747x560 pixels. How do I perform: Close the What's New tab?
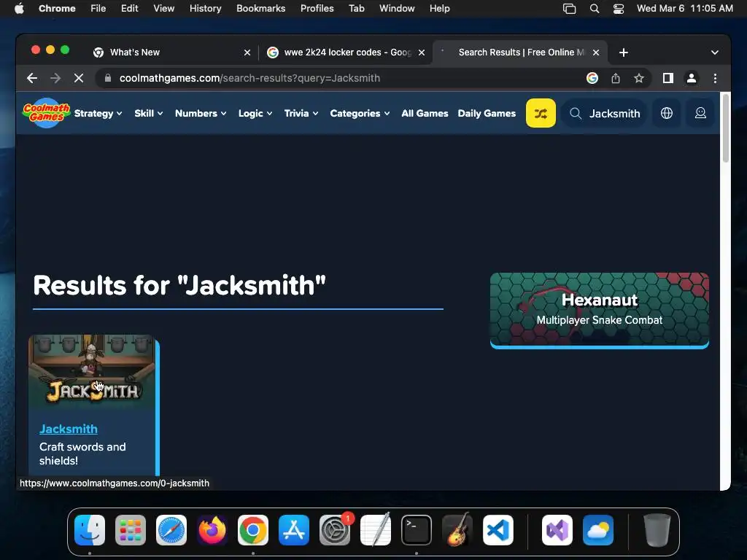coord(247,52)
